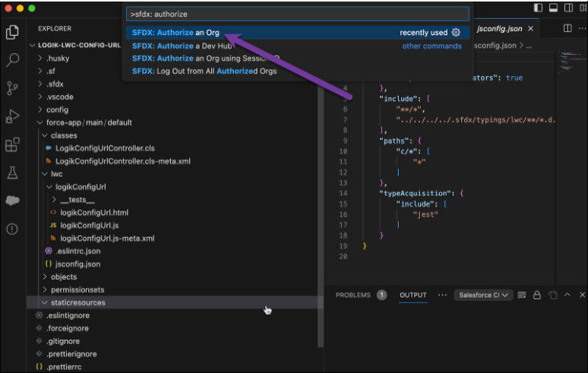The width and height of the screenshot is (588, 373).
Task: Split the editor right
Action: pyautogui.click(x=567, y=29)
